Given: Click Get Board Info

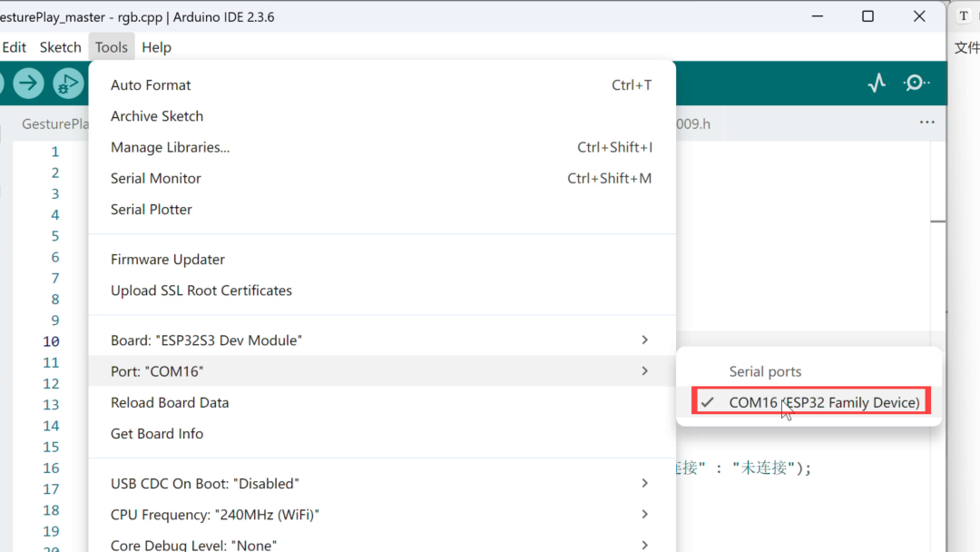Looking at the screenshot, I should [x=382, y=434].
